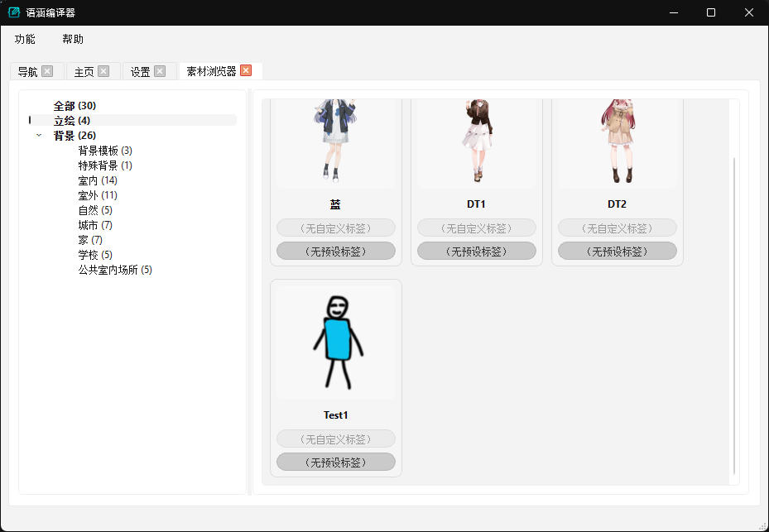Close the 素材浏览器 tab
Image resolution: width=769 pixels, height=532 pixels.
pyautogui.click(x=246, y=71)
